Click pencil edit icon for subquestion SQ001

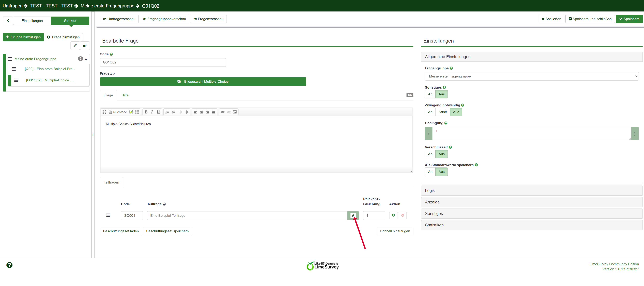tap(353, 215)
